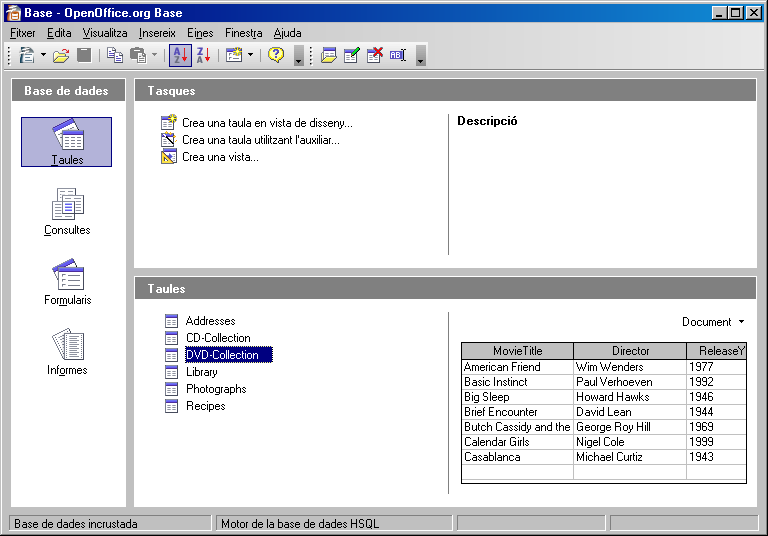Select the CD-Collection table
This screenshot has height=536, width=768.
[218, 338]
